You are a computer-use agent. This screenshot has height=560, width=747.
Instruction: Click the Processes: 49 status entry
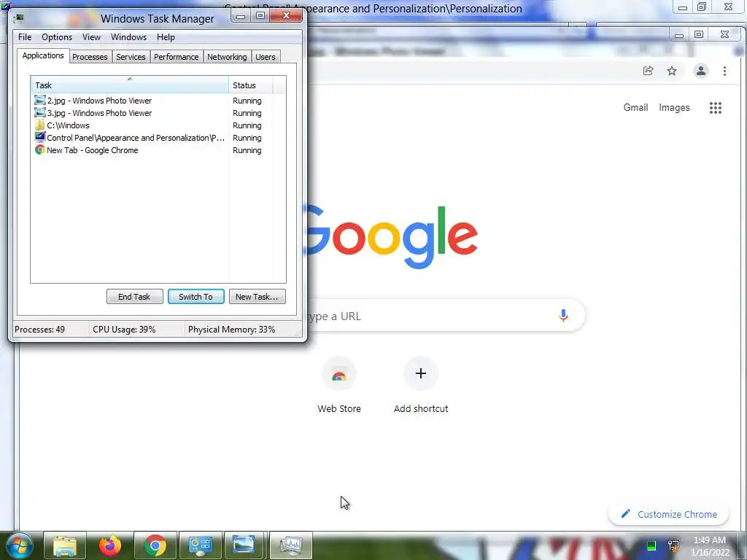click(x=39, y=330)
